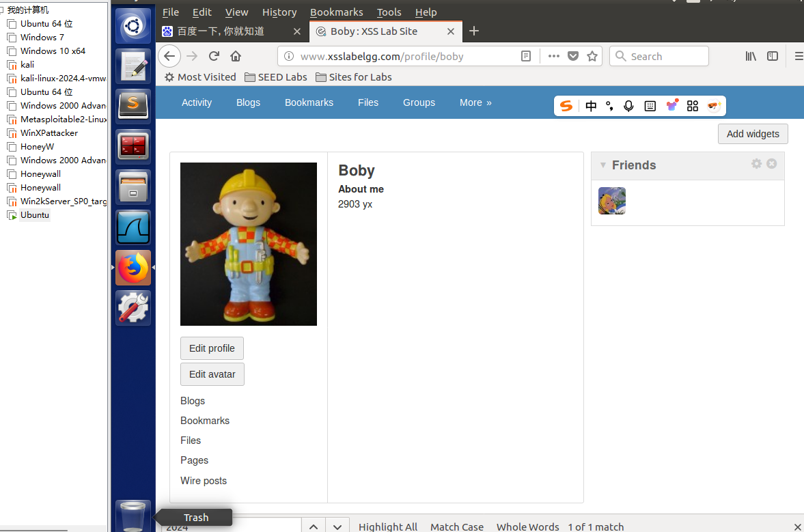Click the Edit profile button

tap(212, 348)
